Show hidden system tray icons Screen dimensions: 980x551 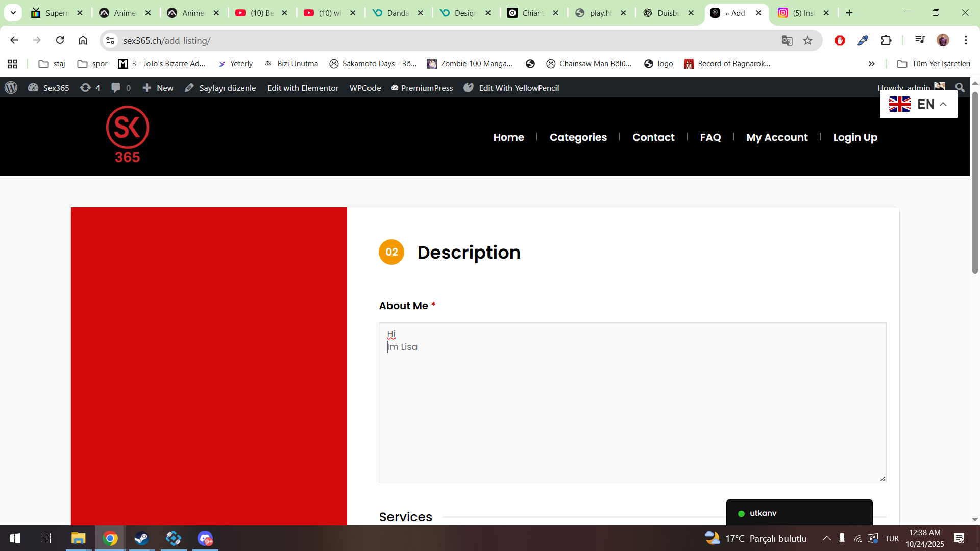pyautogui.click(x=826, y=538)
